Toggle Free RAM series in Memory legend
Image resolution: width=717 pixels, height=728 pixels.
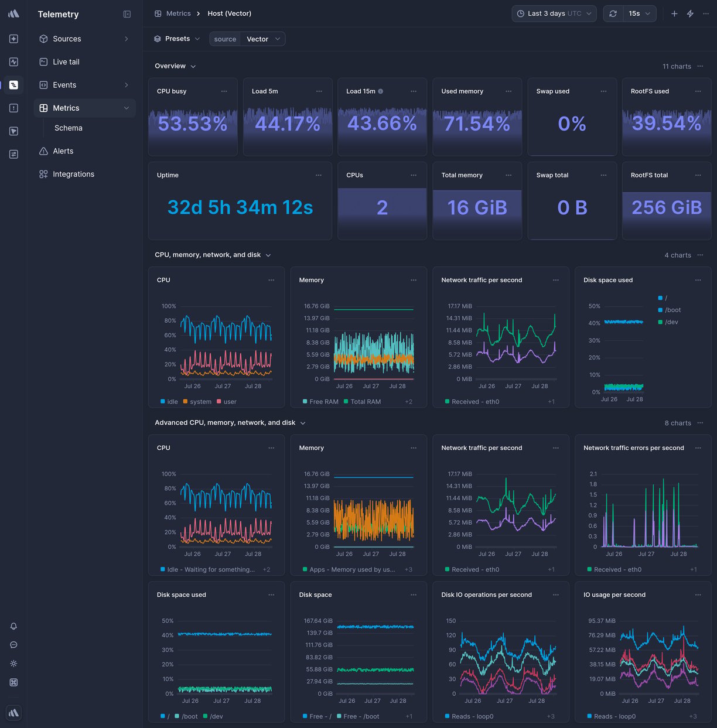coord(320,402)
